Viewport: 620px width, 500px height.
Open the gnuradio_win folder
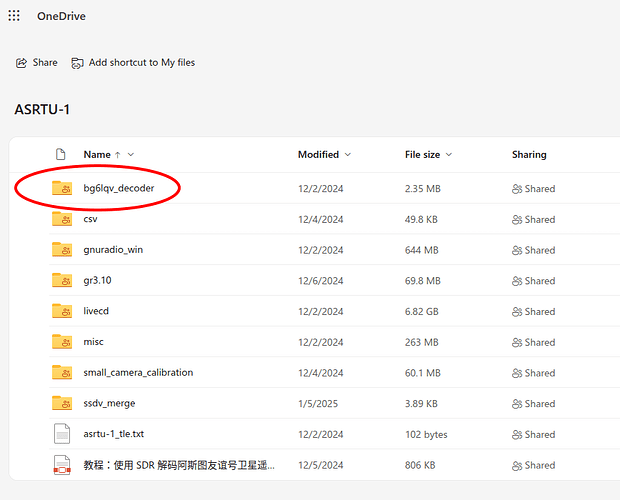pyautogui.click(x=113, y=250)
